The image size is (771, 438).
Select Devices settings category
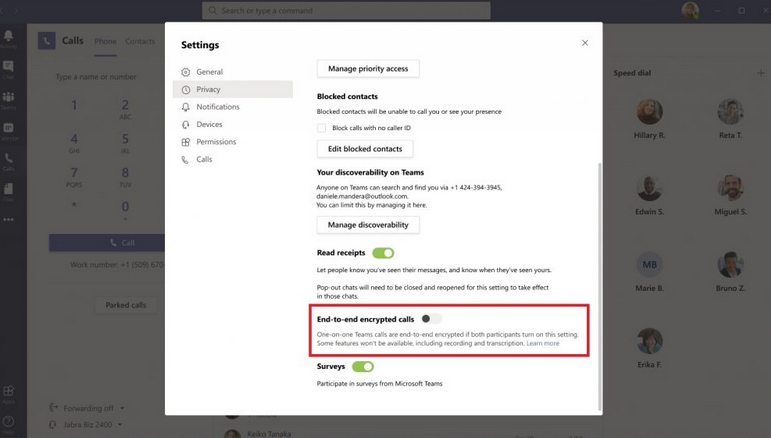[x=233, y=124]
